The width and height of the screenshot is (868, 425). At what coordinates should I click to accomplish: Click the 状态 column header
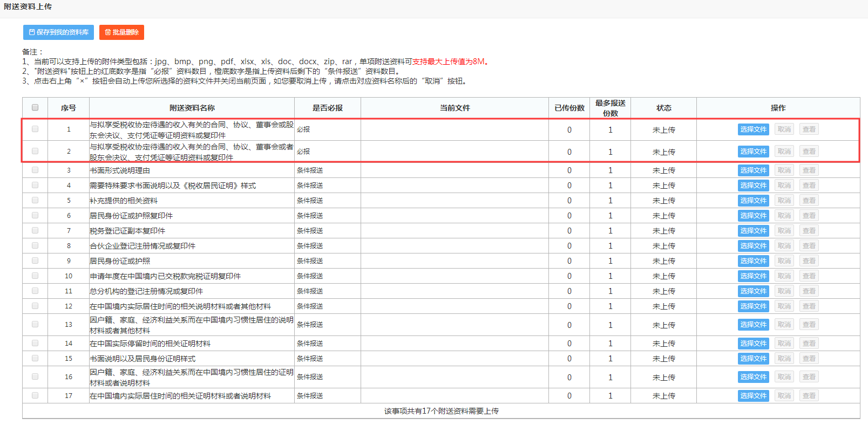tap(664, 108)
